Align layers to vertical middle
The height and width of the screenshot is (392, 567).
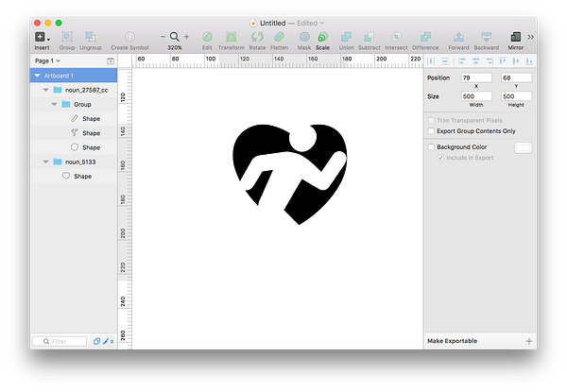(516, 61)
